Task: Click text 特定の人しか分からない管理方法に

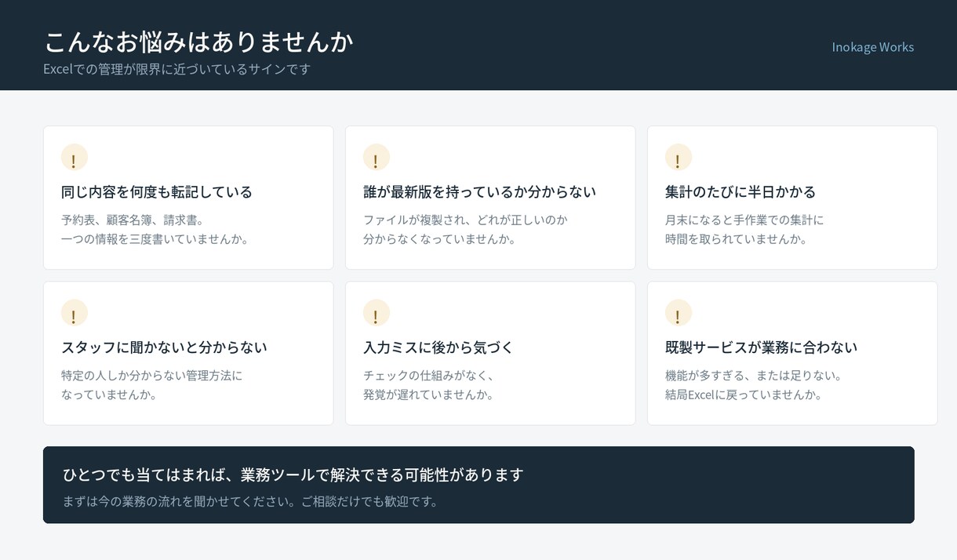Action: (152, 375)
